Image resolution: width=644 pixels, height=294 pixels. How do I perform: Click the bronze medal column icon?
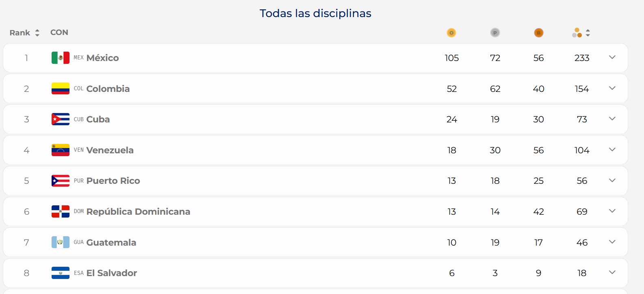[539, 33]
